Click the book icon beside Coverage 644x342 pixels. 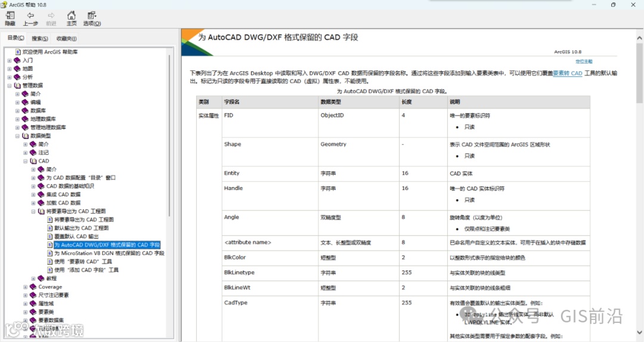pos(33,287)
